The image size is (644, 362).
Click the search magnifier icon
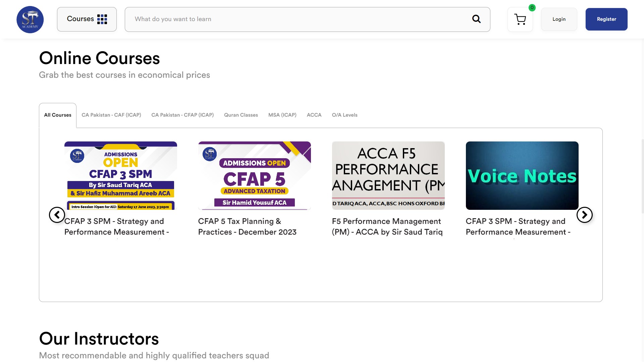point(476,19)
